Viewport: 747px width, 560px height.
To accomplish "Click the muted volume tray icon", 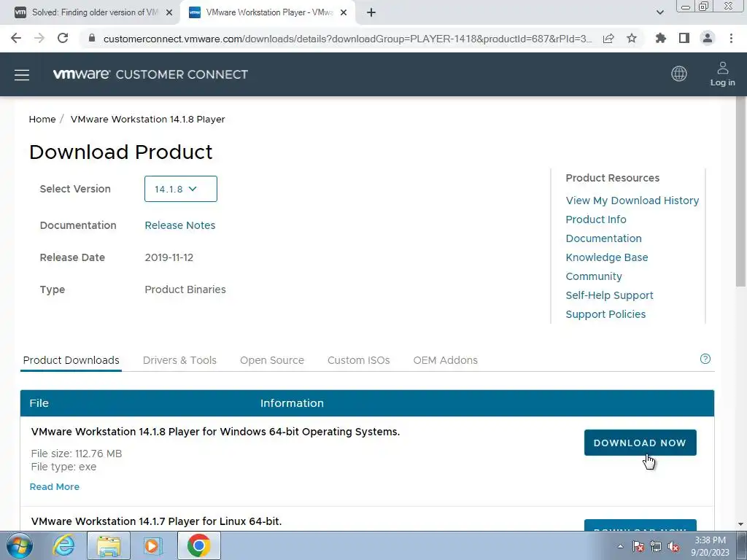I will tap(673, 547).
